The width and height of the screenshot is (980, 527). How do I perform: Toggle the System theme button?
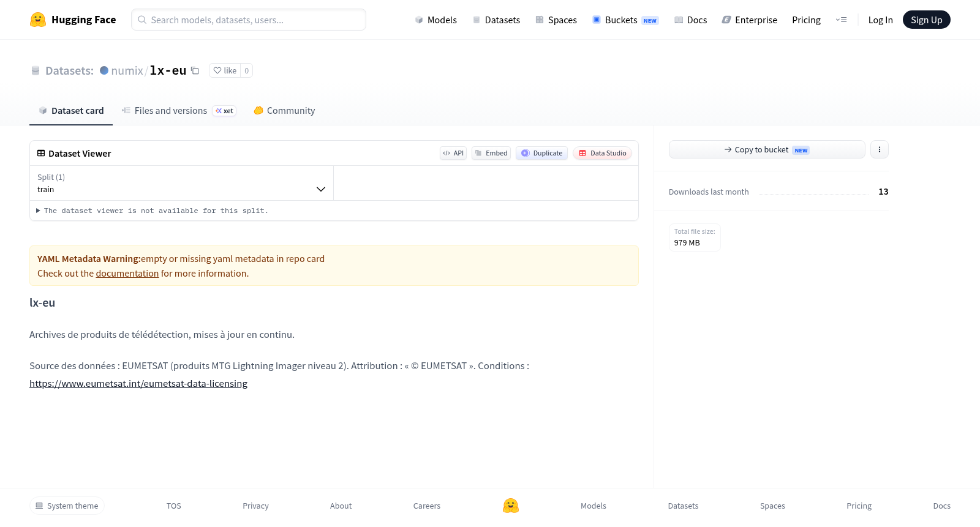pos(67,506)
